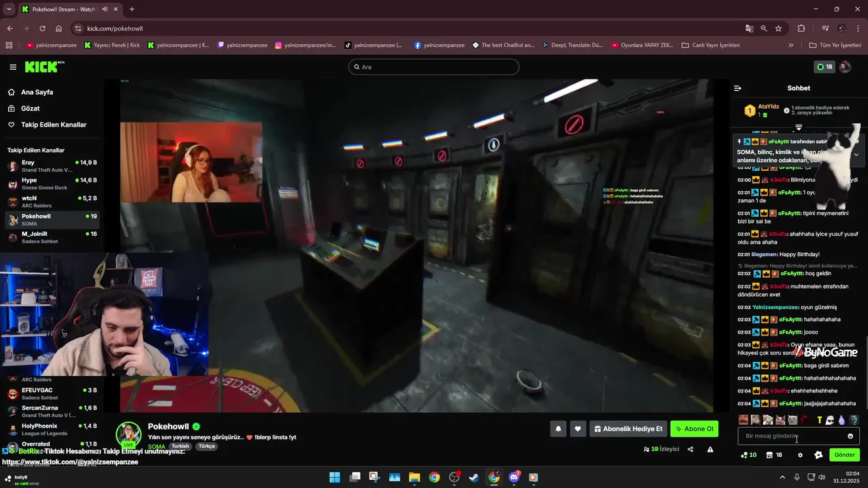Report the stream with warning icon
The width and height of the screenshot is (868, 488).
710,449
